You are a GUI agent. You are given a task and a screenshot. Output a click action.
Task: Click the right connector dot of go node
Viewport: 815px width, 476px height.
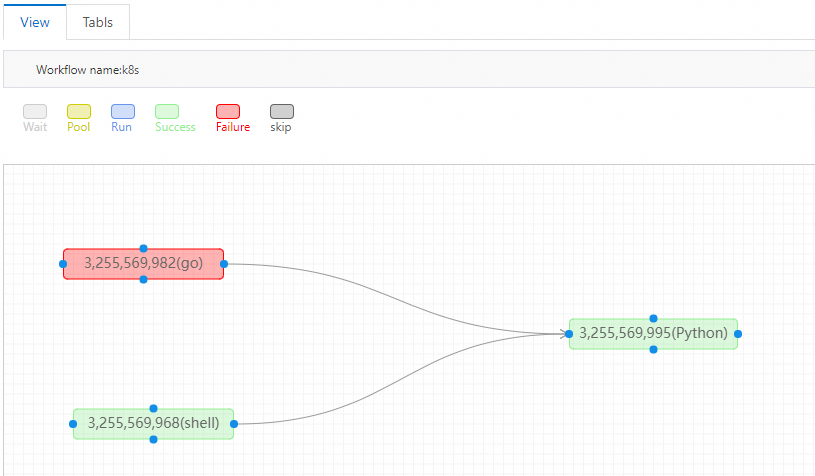pos(224,264)
